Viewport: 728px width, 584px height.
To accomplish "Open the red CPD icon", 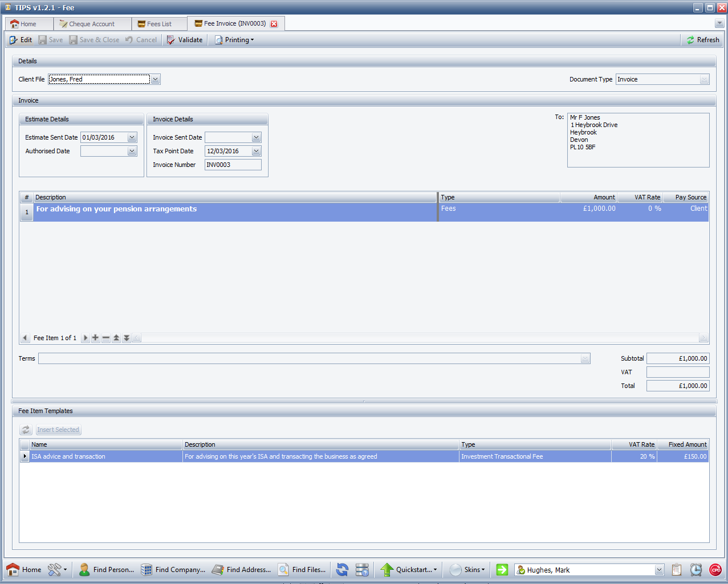I will 715,570.
